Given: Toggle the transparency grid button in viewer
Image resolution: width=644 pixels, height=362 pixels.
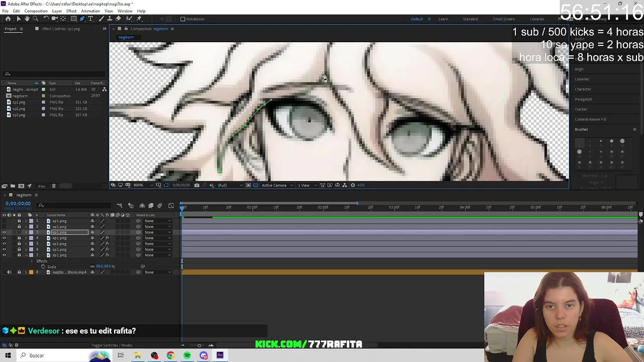Looking at the screenshot, I should 255,185.
